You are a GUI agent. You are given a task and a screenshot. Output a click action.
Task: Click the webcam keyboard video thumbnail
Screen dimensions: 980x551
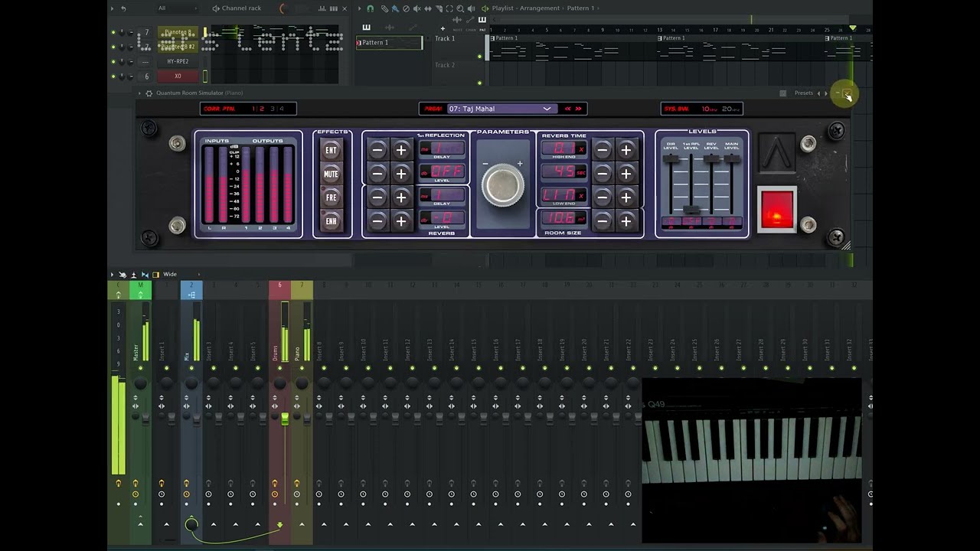752,461
